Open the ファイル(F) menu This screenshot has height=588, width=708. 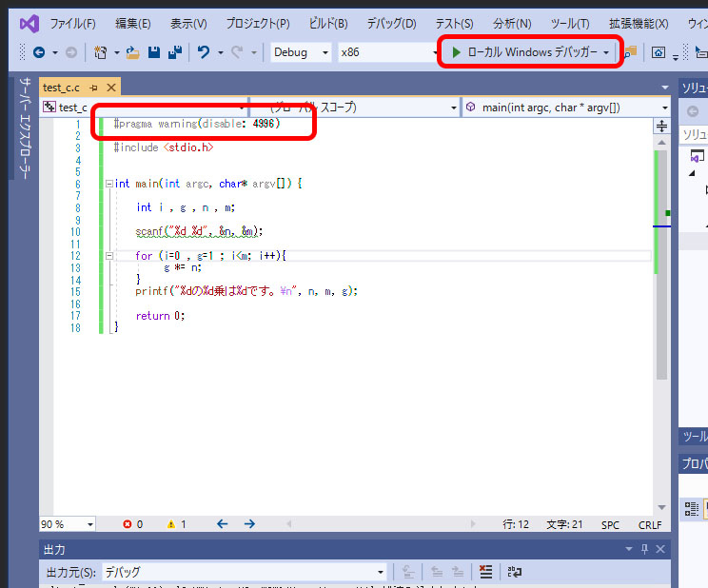coord(72,24)
